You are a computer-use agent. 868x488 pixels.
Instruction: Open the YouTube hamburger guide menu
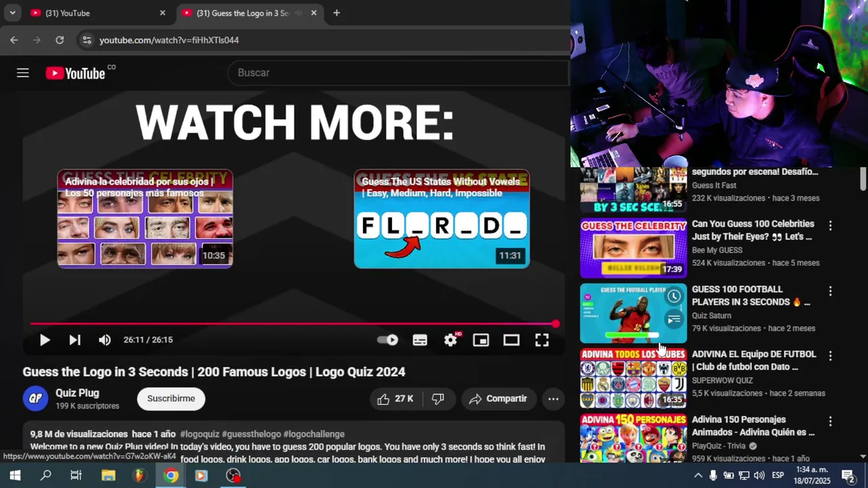[23, 73]
